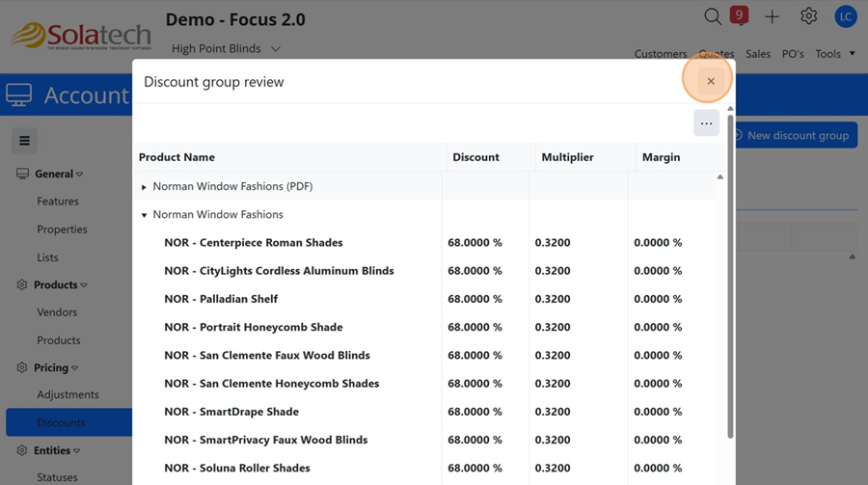The width and height of the screenshot is (868, 485).
Task: Collapse the Norman Window Fashions group
Action: (x=145, y=215)
